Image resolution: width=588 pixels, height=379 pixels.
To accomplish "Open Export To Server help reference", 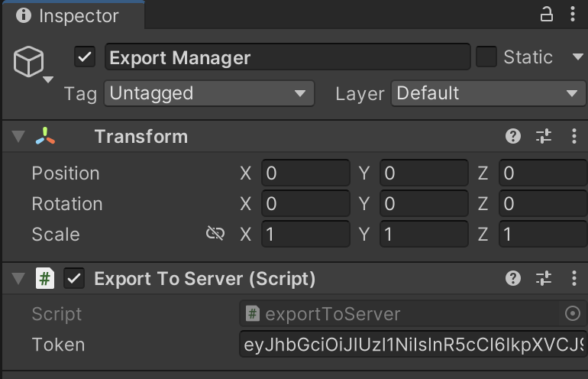I will pyautogui.click(x=513, y=279).
